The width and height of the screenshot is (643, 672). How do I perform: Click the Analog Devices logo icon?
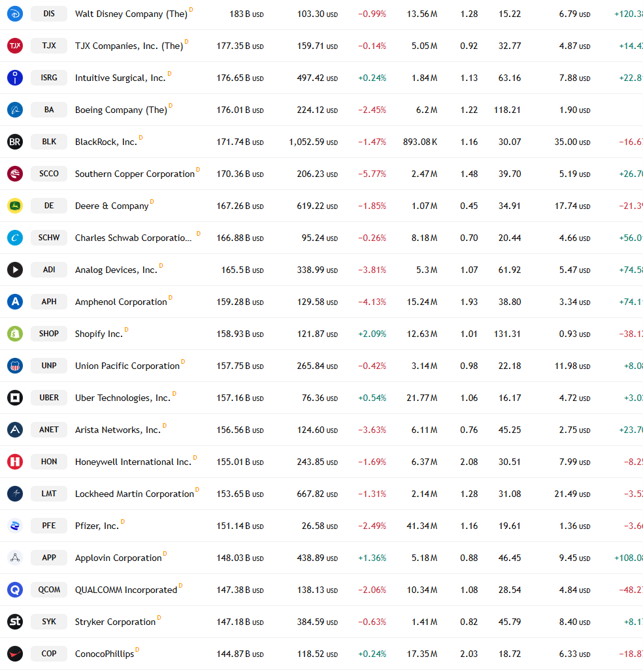[15, 270]
